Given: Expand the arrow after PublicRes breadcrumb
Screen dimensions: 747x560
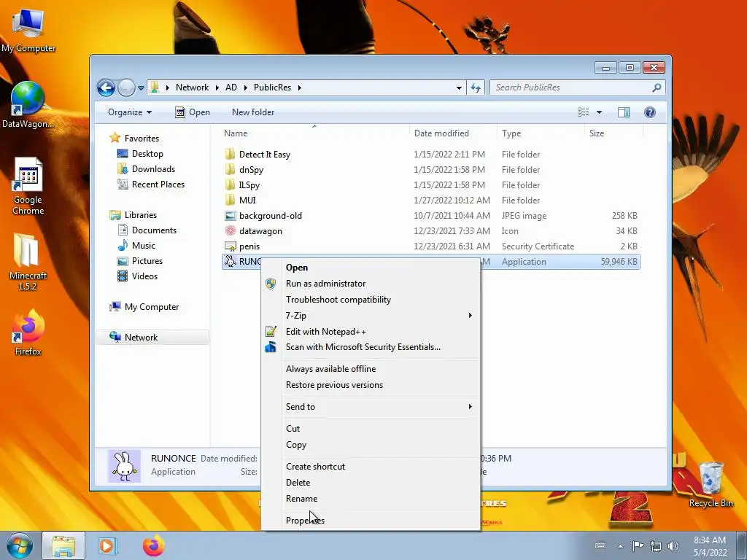Looking at the screenshot, I should (x=300, y=87).
